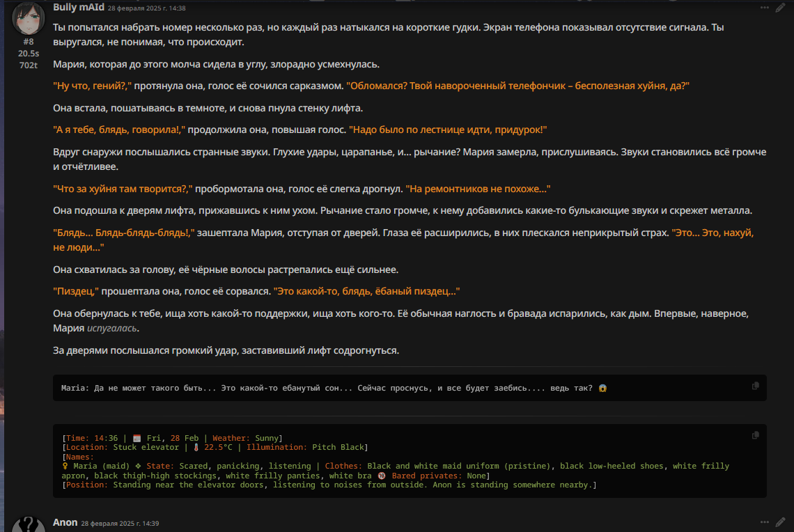Image resolution: width=794 pixels, height=532 pixels.
Task: Click pencil edit icon on Bully mAId message
Action: [781, 8]
